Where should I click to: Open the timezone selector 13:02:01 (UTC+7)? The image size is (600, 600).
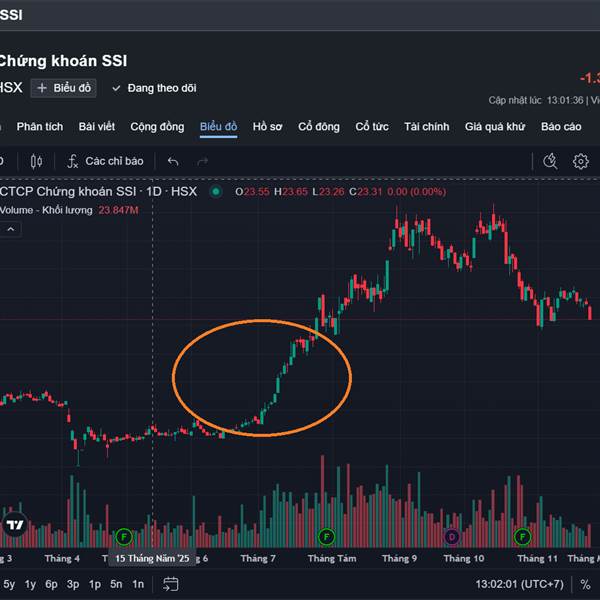pyautogui.click(x=519, y=584)
